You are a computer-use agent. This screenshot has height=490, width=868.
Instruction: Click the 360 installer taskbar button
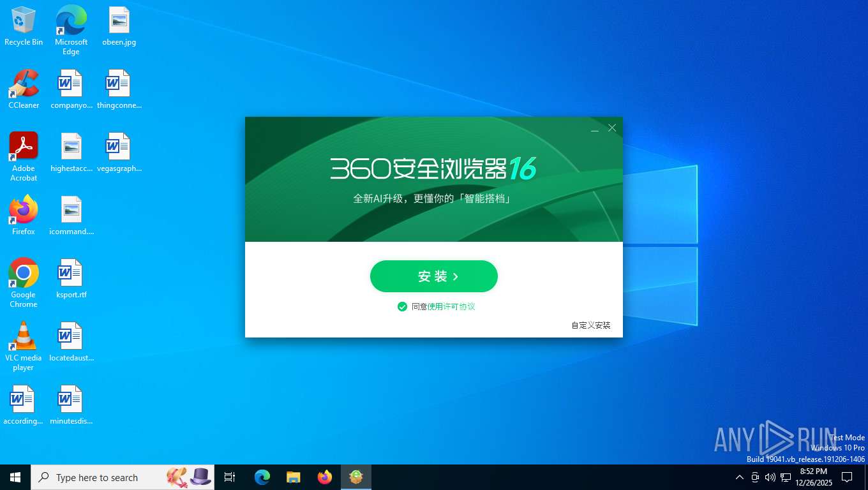(355, 477)
